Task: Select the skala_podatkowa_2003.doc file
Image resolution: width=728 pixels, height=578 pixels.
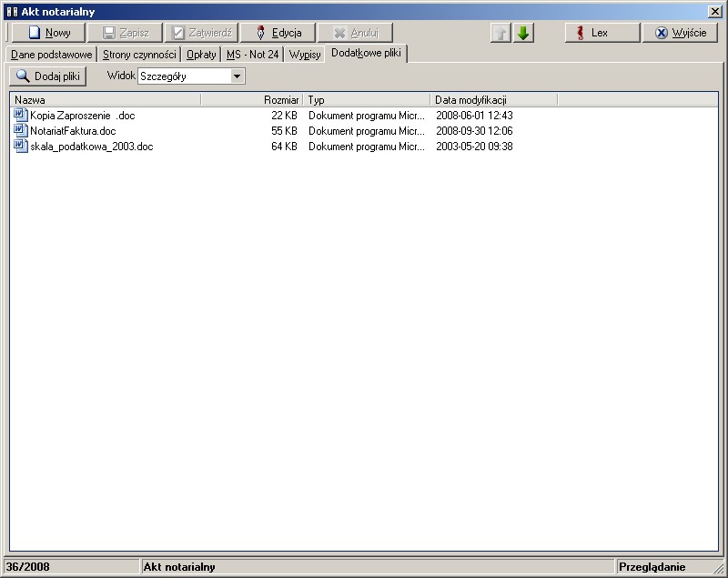Action: click(x=91, y=147)
